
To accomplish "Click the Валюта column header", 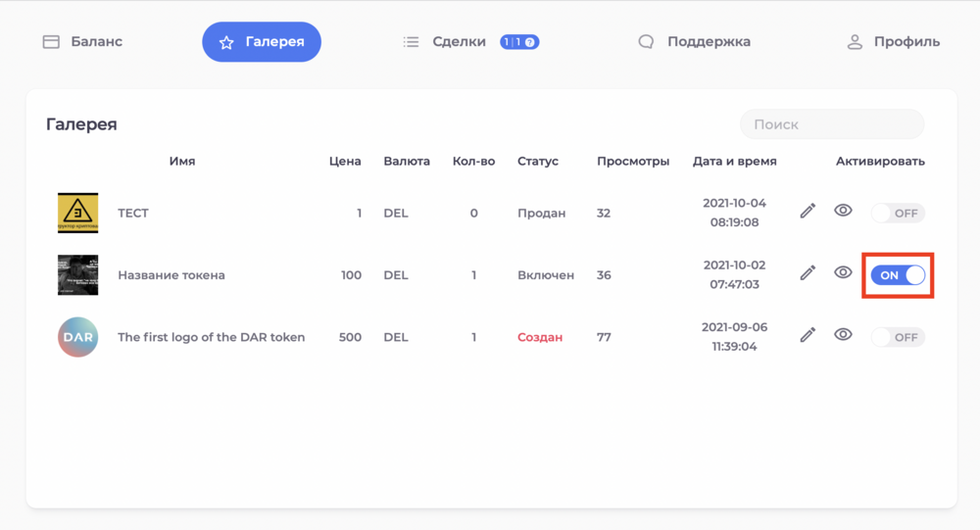I will coord(407,162).
